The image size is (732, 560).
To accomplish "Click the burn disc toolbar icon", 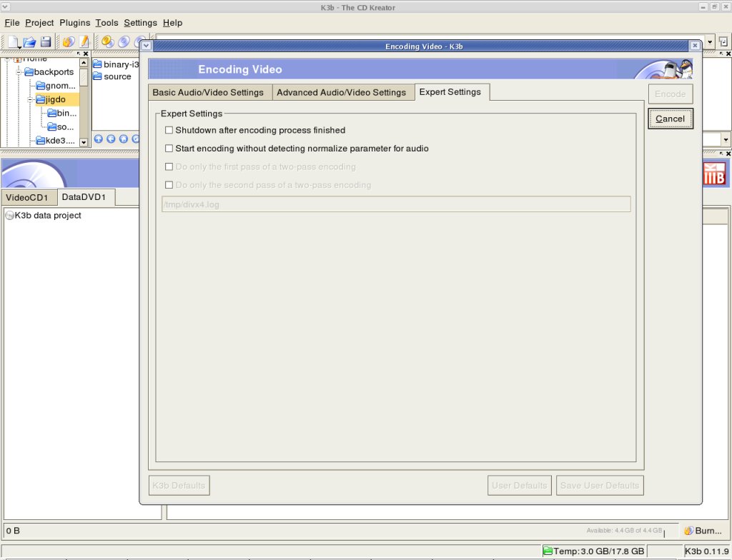I will pos(69,42).
